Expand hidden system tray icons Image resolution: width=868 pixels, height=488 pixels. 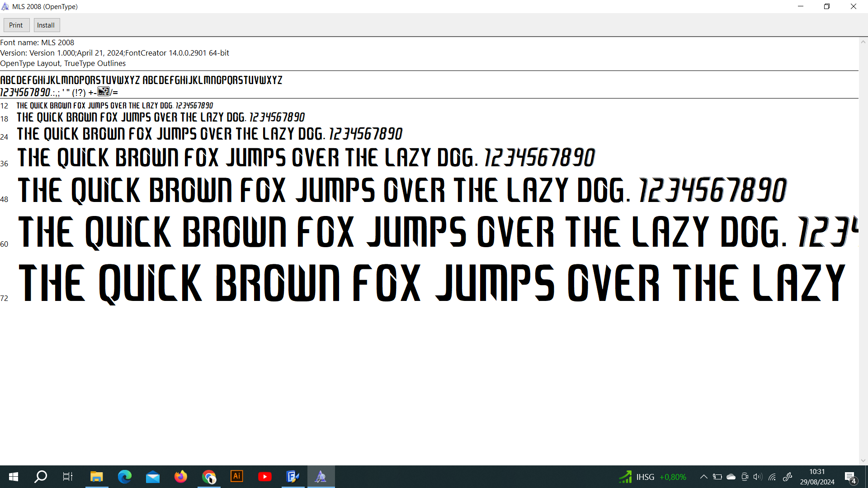(x=703, y=477)
